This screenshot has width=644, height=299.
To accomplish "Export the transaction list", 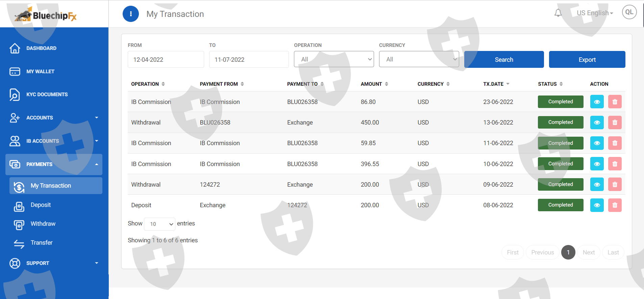I will [587, 60].
